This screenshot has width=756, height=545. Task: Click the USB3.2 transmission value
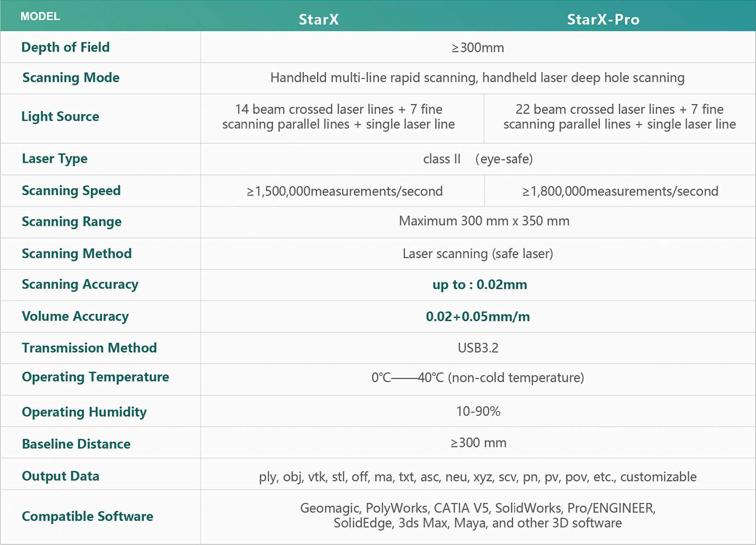(x=478, y=348)
